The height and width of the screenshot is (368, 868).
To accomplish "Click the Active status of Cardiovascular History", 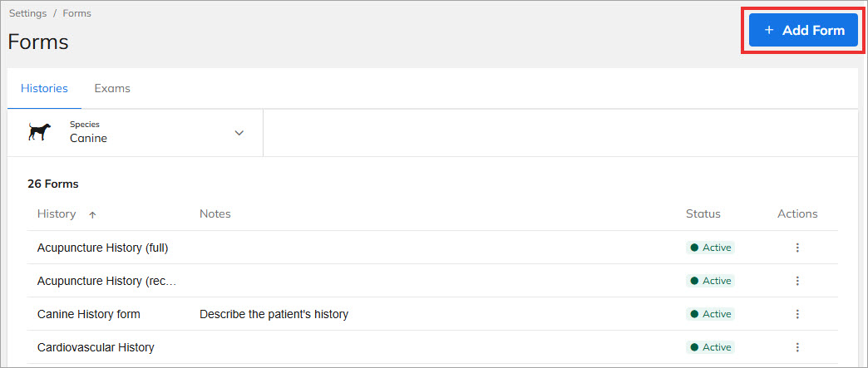I will point(711,347).
